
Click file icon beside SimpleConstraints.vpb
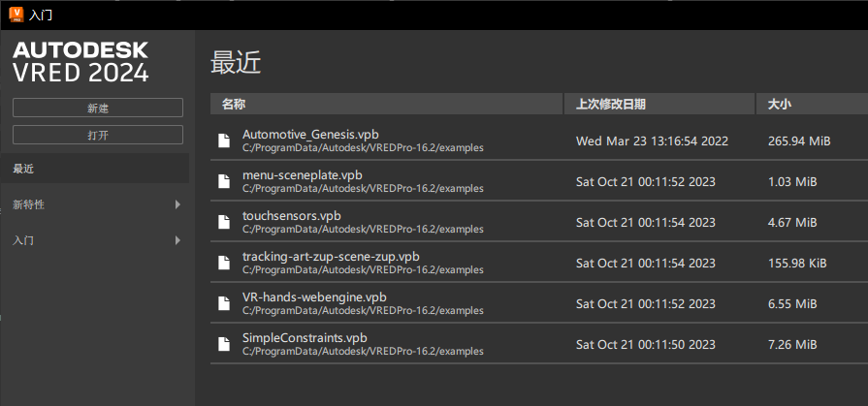click(x=225, y=344)
